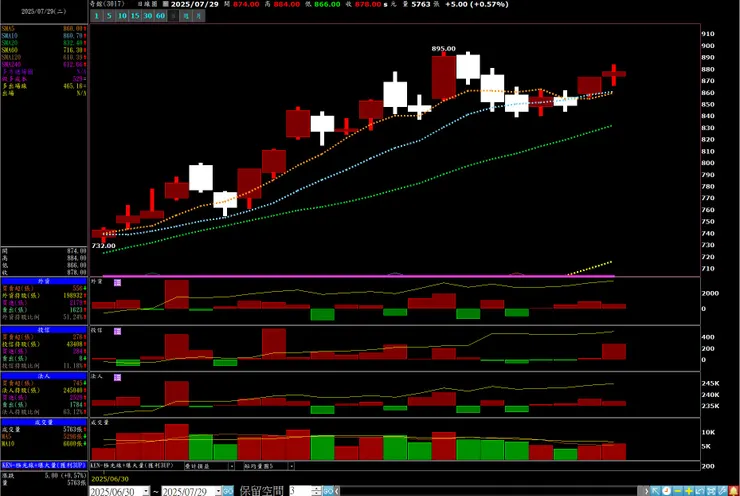740x496 pixels.
Task: Click GO button after 保留空間 field
Action: coord(328,491)
